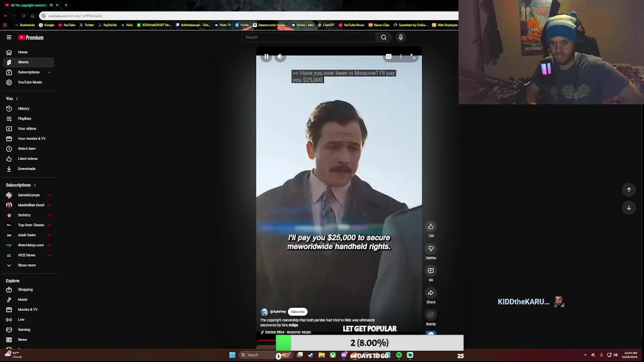Open a new browser tab
644x362 pixels.
point(66,5)
